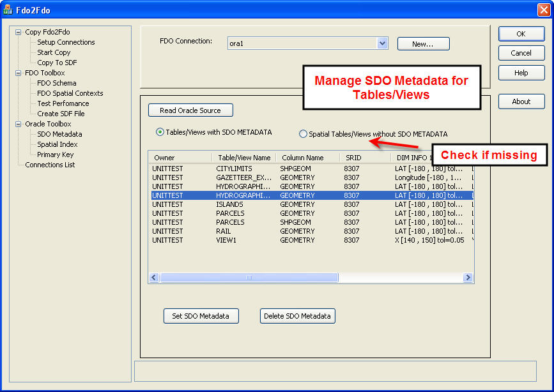
Task: Open Primary Key tree item
Action: click(x=55, y=155)
